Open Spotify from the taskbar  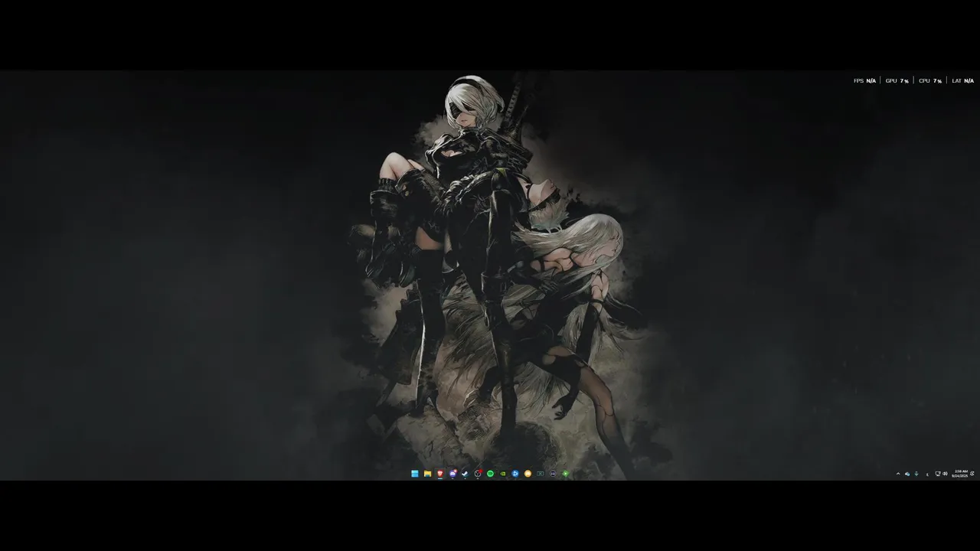click(490, 474)
